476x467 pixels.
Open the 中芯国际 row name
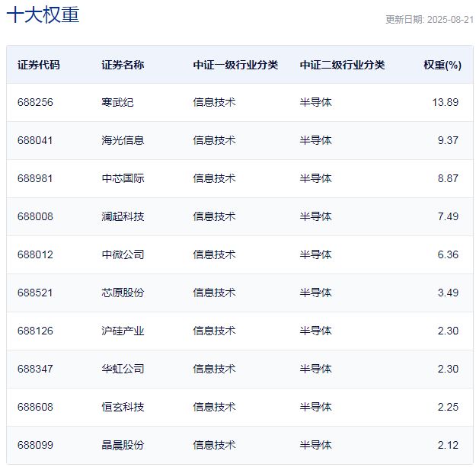click(x=123, y=178)
